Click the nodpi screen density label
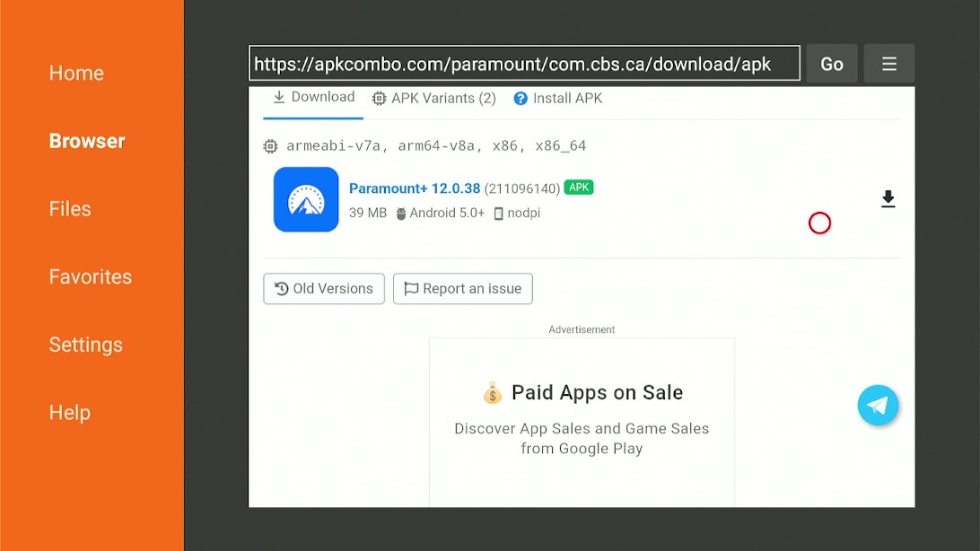 pyautogui.click(x=524, y=213)
